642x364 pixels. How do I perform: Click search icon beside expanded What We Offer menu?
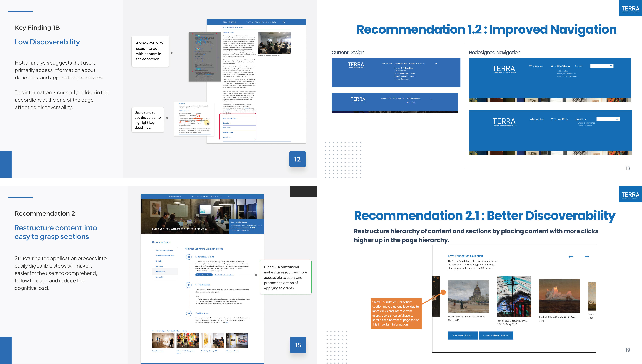tap(611, 66)
